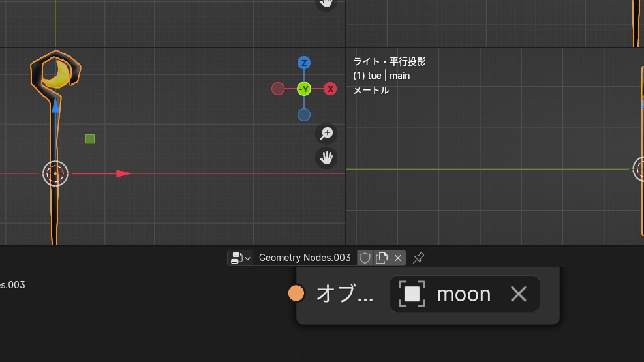Click the ライト・平行投影 view label
Screen dimensions: 644x362
[390, 61]
